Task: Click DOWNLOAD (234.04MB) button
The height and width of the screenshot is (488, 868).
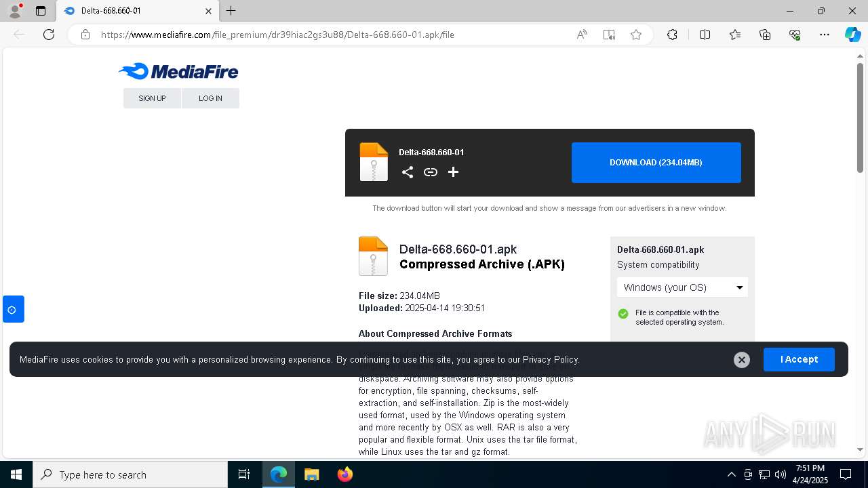Action: (x=656, y=163)
